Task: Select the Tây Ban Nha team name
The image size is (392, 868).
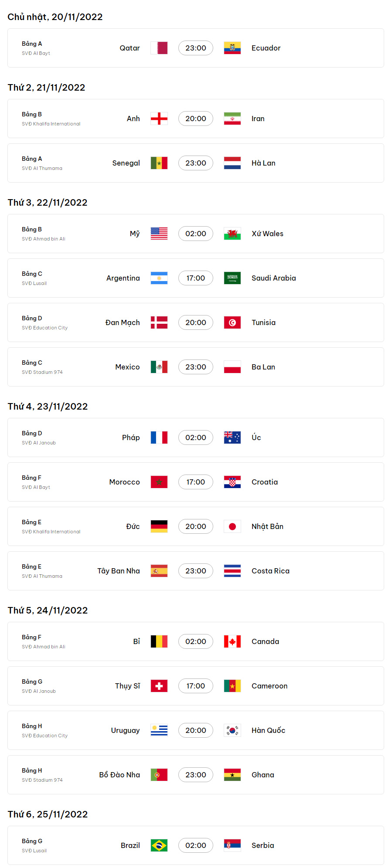Action: click(119, 571)
